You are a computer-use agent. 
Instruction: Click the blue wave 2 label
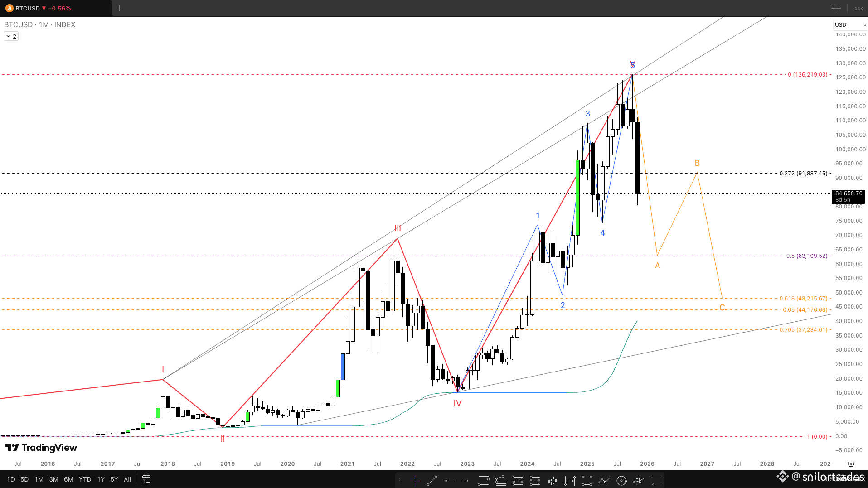(563, 305)
